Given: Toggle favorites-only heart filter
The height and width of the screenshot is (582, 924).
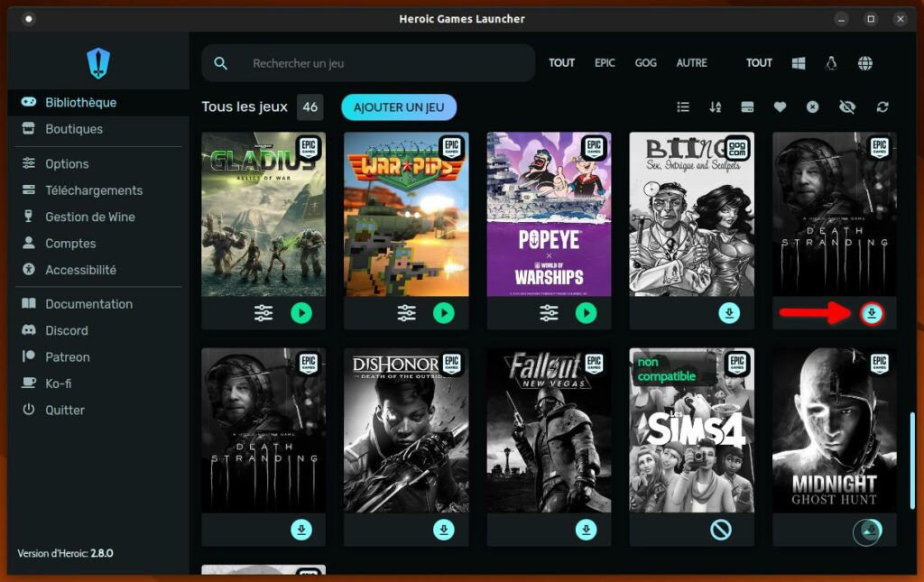Looking at the screenshot, I should (780, 107).
